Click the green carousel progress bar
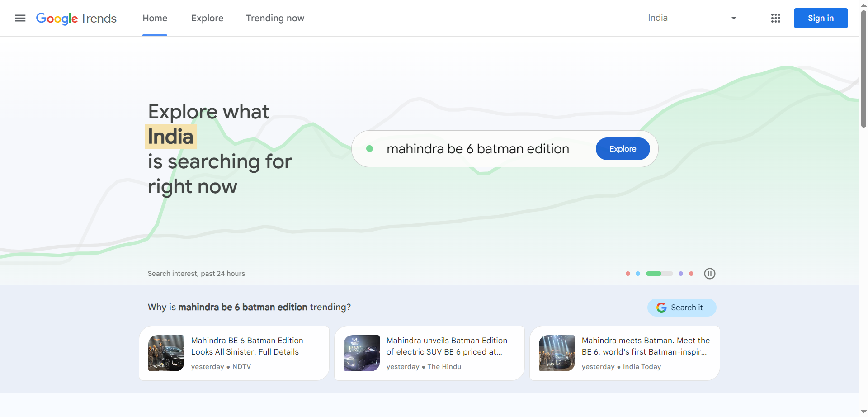 click(x=660, y=274)
